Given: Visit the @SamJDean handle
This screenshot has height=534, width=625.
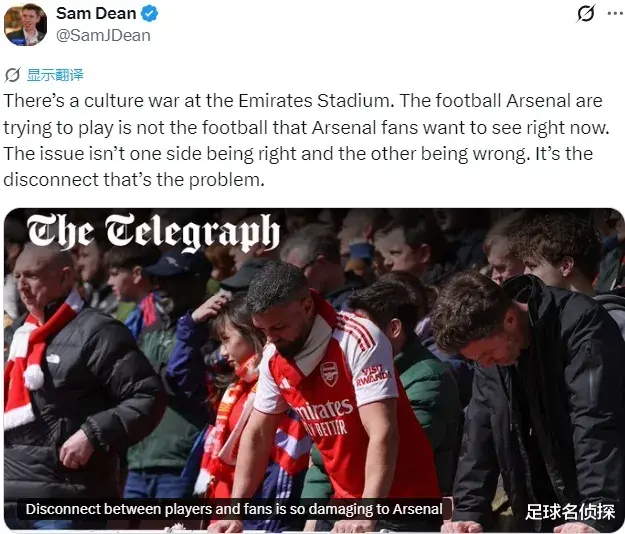Looking at the screenshot, I should coord(103,35).
